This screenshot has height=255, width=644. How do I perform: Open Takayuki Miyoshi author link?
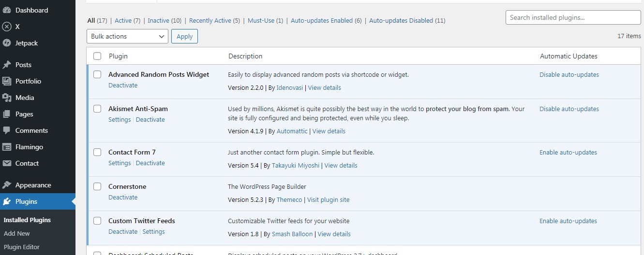296,165
